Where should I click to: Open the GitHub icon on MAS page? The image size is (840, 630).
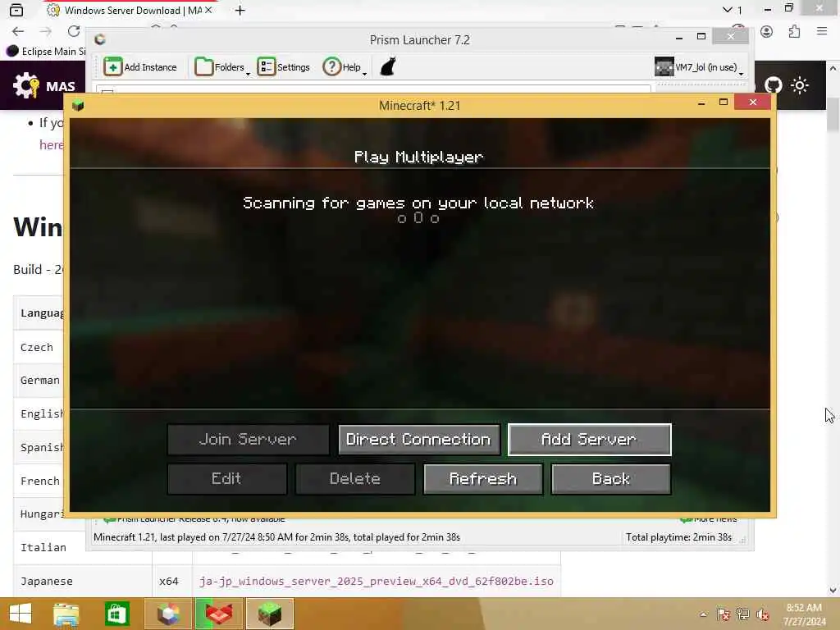tap(773, 85)
